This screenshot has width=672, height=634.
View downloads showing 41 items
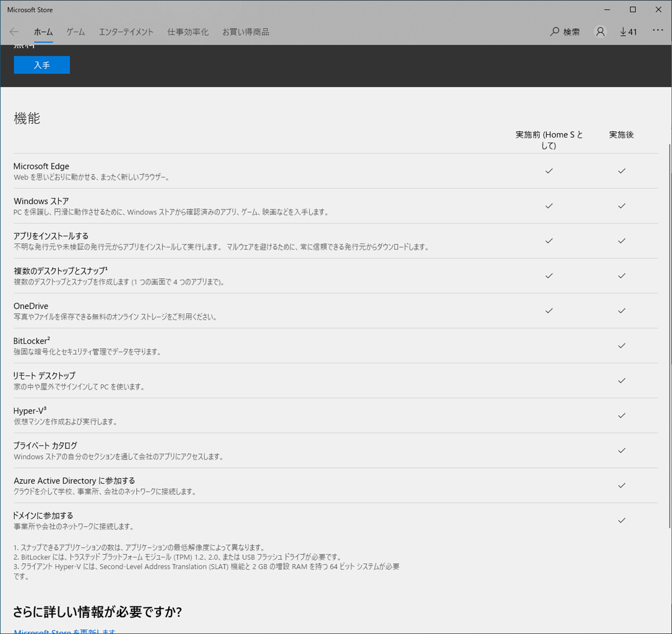628,32
